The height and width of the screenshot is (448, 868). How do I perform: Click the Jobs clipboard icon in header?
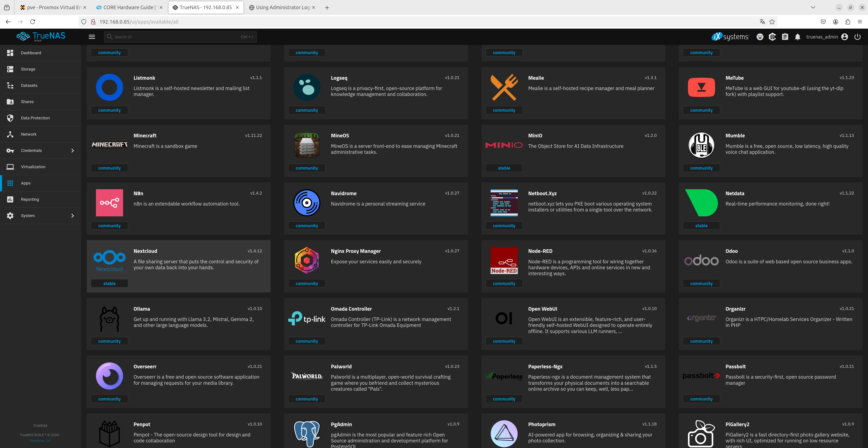(x=785, y=37)
